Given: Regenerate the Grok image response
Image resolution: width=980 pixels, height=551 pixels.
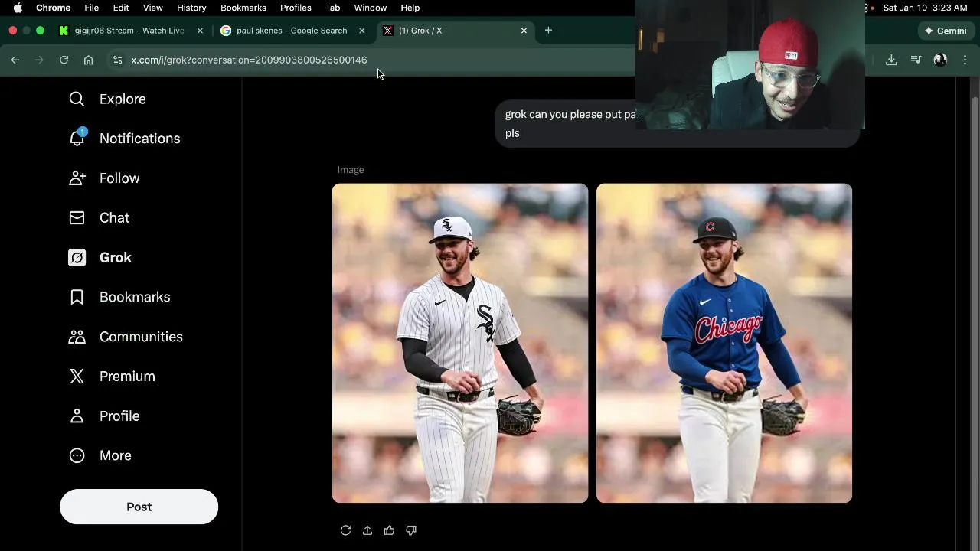Looking at the screenshot, I should pyautogui.click(x=345, y=530).
